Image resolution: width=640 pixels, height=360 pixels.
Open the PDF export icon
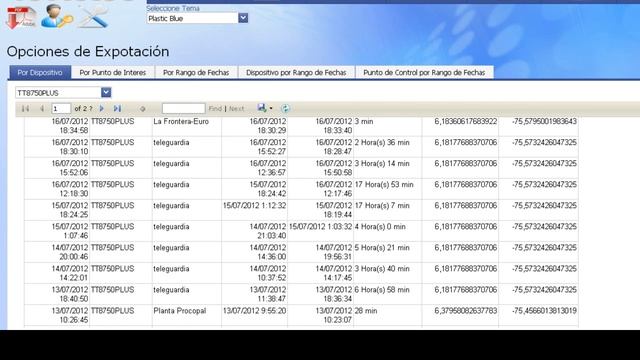[21, 17]
